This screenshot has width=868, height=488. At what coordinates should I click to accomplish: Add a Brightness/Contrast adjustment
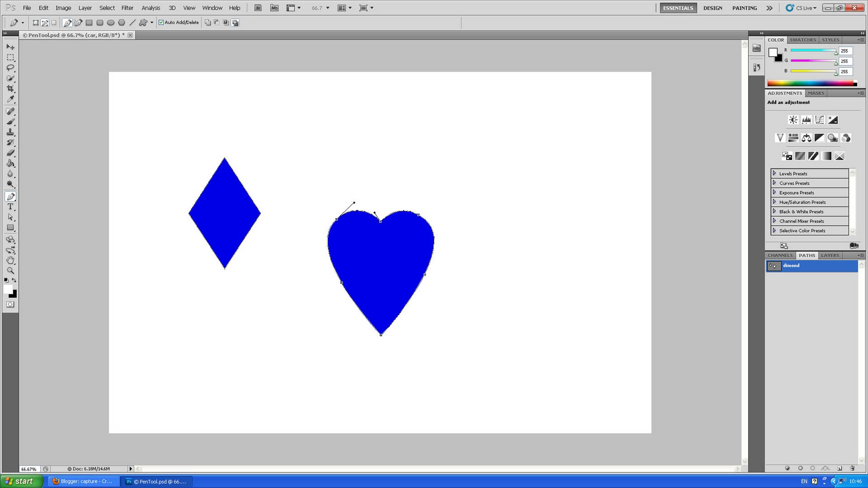[x=793, y=119]
